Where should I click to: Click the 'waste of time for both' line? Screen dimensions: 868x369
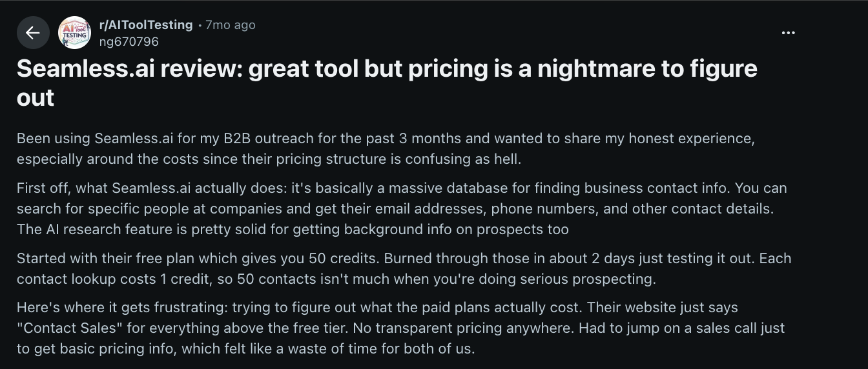(x=381, y=349)
